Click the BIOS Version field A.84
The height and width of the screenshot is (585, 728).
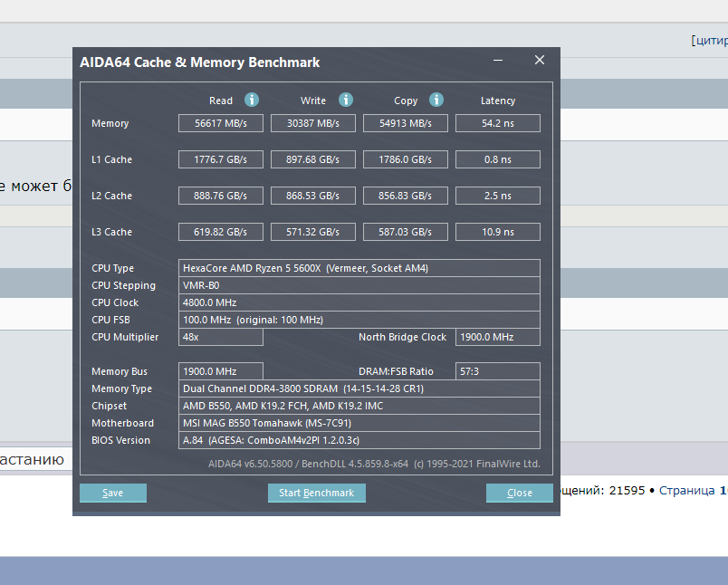(359, 440)
